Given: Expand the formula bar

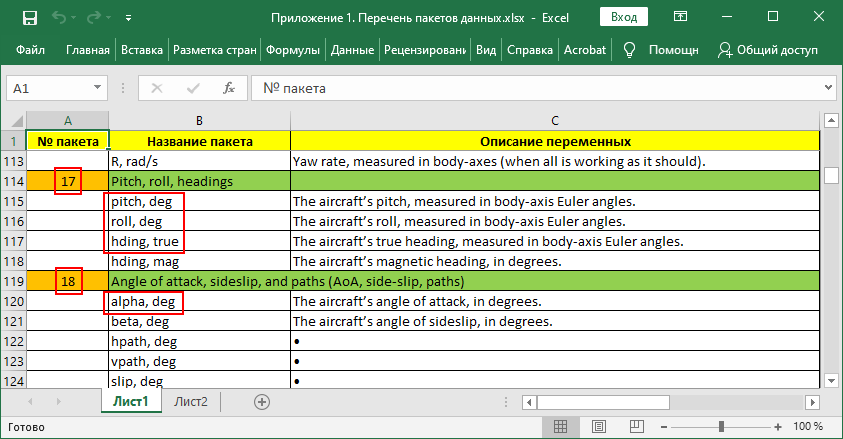Looking at the screenshot, I should pyautogui.click(x=827, y=88).
